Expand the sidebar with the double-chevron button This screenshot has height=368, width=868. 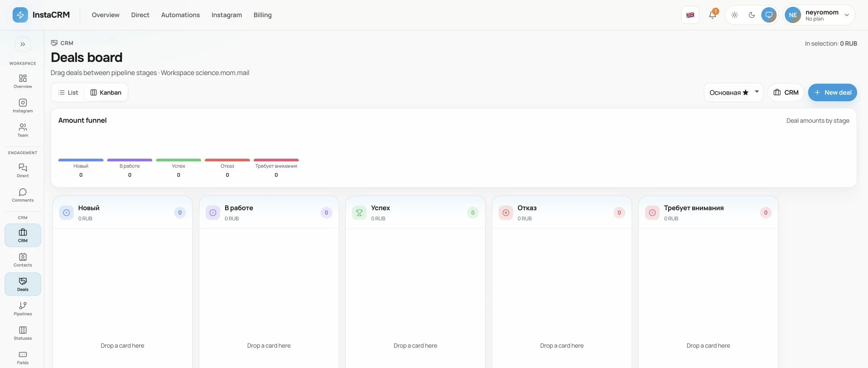tap(23, 44)
